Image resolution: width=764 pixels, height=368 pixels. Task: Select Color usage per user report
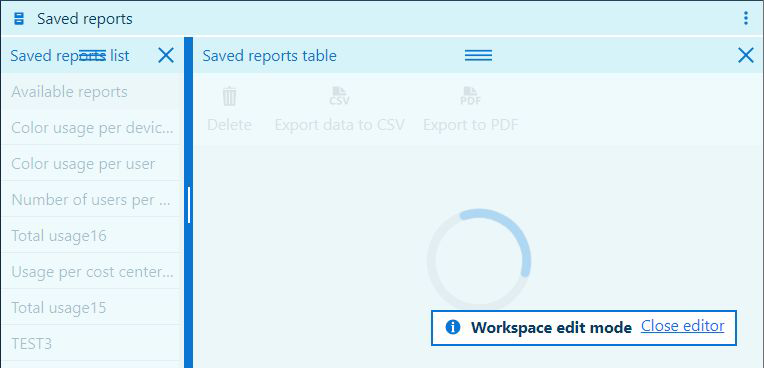[93, 164]
